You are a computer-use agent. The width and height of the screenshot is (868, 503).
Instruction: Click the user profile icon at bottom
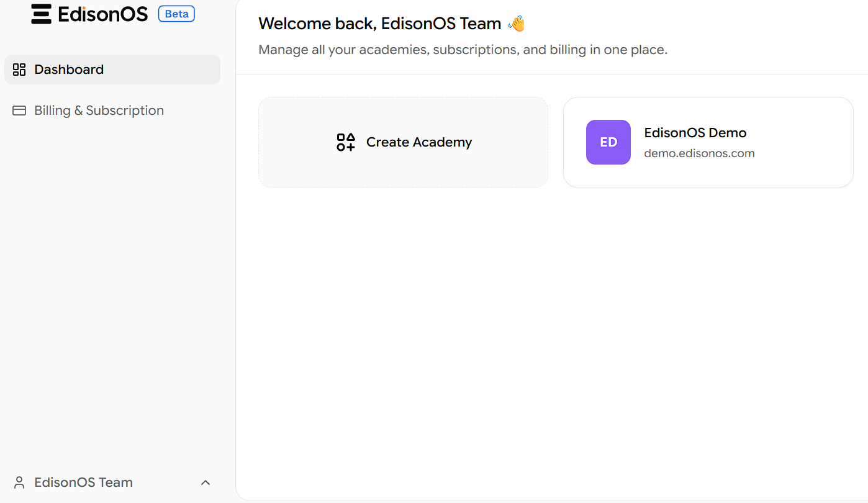click(x=19, y=483)
